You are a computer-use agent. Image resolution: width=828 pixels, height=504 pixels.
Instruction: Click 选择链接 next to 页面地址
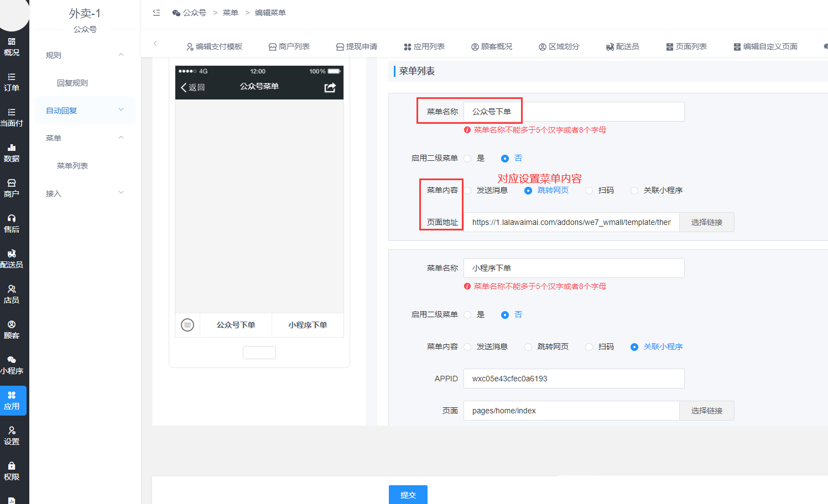coord(706,222)
